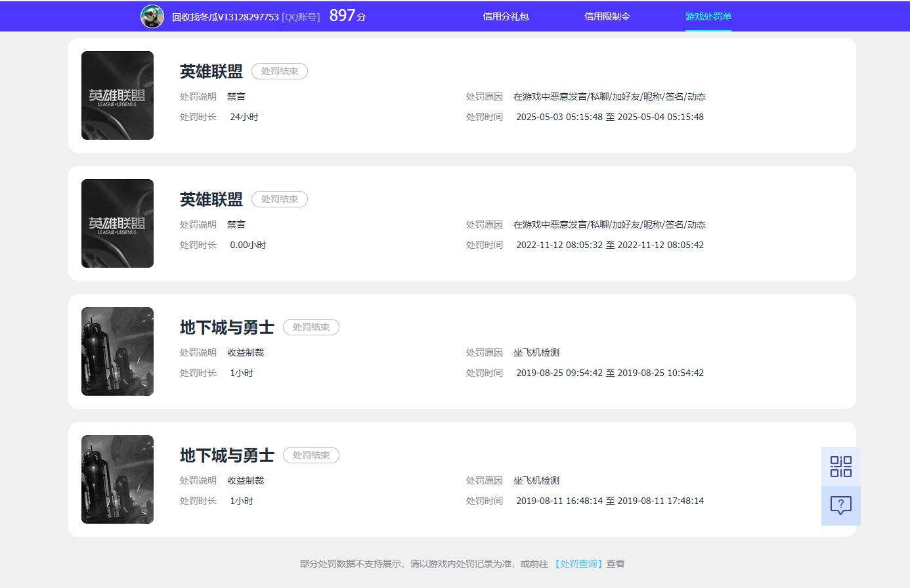910x588 pixels.
Task: Click 处罚结束 badge on the 0.00小时 record
Action: click(280, 199)
